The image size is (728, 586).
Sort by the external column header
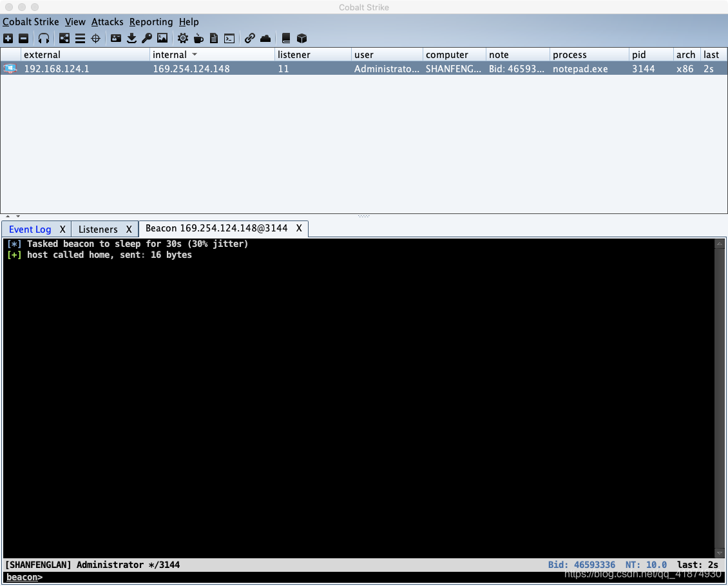86,54
